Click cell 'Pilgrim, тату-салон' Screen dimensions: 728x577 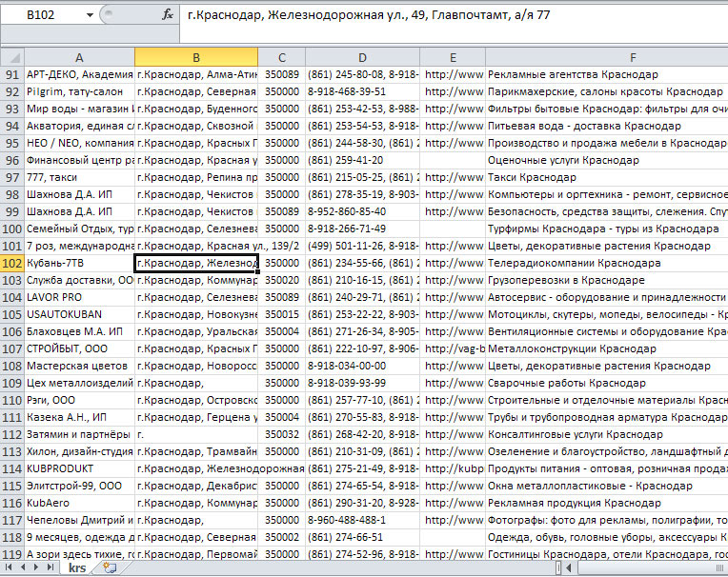[x=79, y=91]
